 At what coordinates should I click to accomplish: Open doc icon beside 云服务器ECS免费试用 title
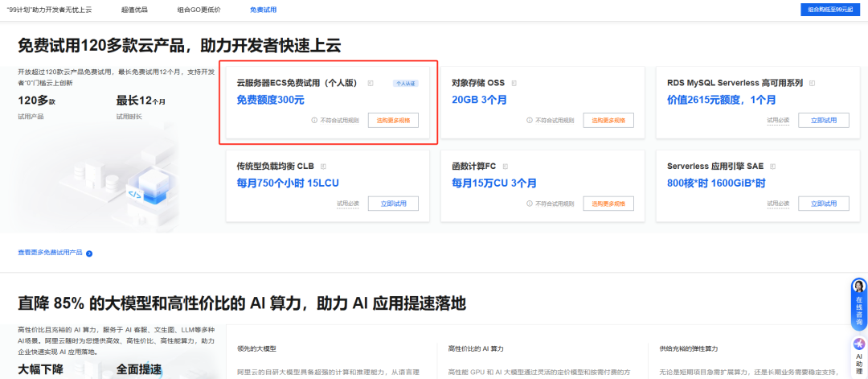tap(371, 83)
